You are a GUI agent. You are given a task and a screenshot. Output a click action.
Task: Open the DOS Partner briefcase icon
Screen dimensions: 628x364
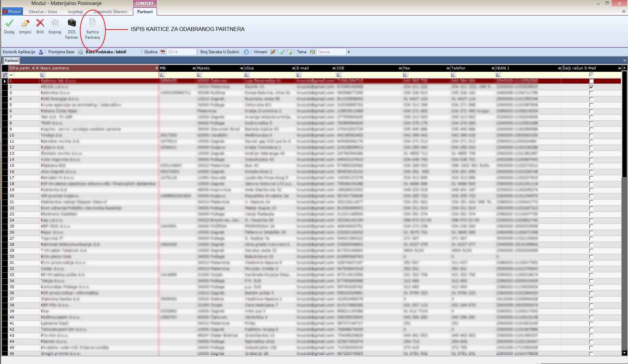point(72,23)
